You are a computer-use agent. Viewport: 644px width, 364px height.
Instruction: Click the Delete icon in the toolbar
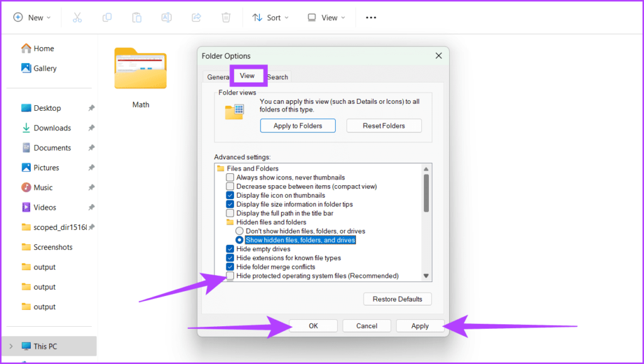coord(226,17)
